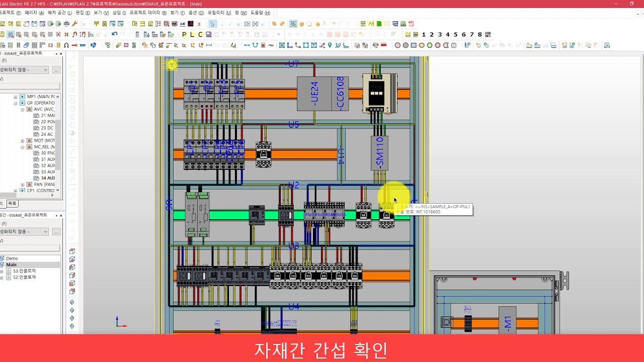Select the first 3D viewpoint cube icon

(x=72, y=251)
